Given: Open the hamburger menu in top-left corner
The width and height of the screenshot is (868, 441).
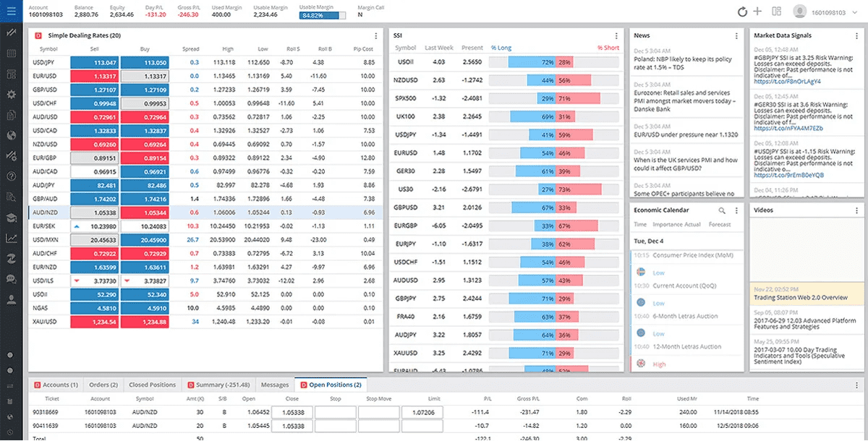Looking at the screenshot, I should pos(11,11).
